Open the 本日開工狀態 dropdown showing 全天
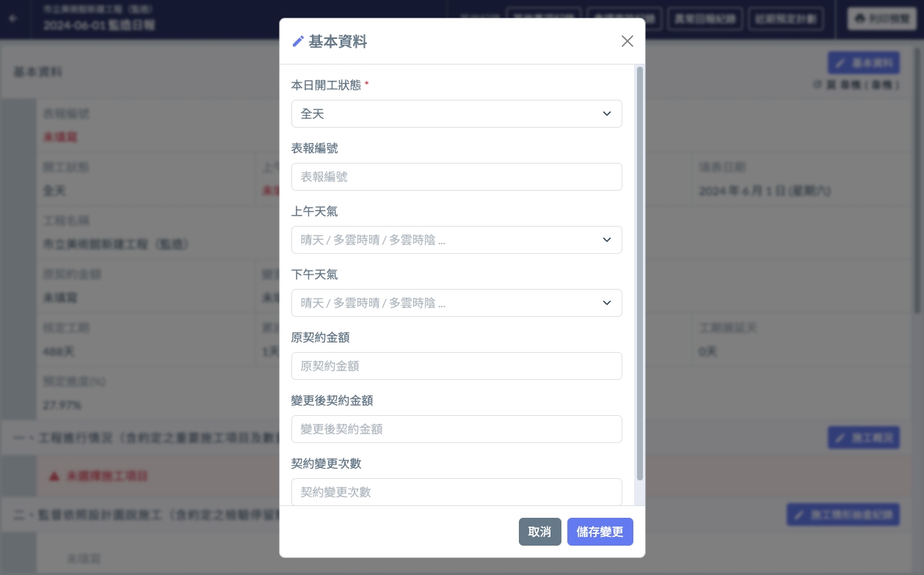 coord(456,114)
